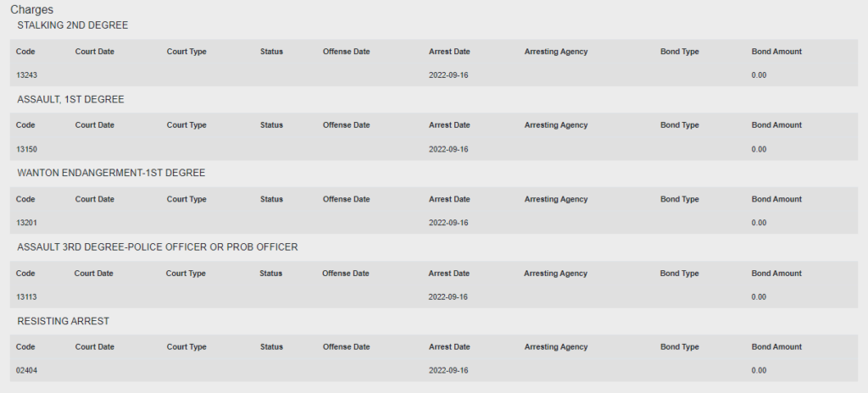The image size is (868, 393).
Task: Select the ASSAULT, 1ST DEGREE charge title
Action: coord(71,100)
